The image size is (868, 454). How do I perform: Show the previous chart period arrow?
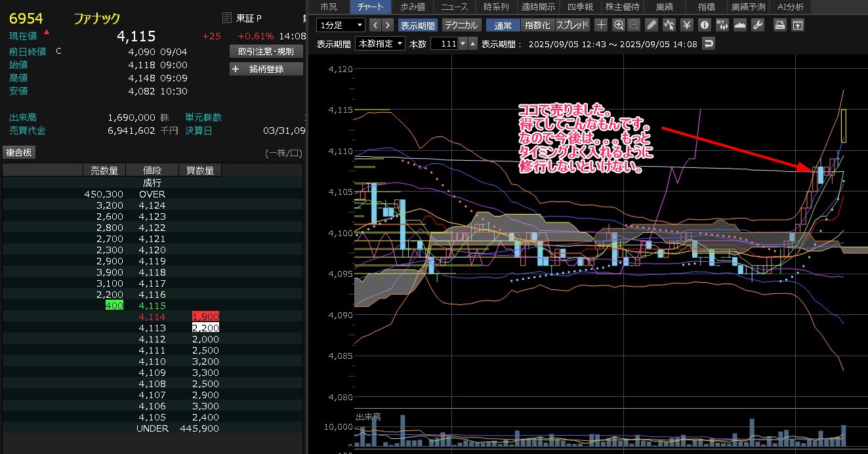coord(375,25)
